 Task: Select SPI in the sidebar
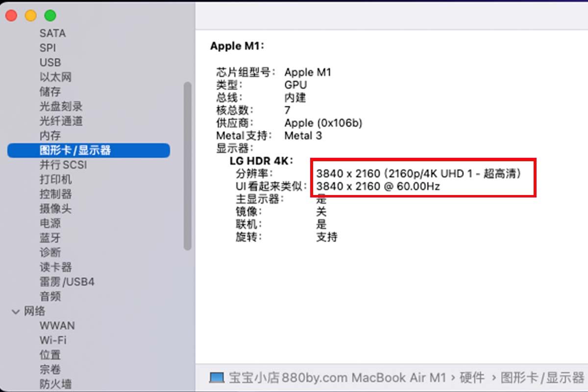[48, 48]
